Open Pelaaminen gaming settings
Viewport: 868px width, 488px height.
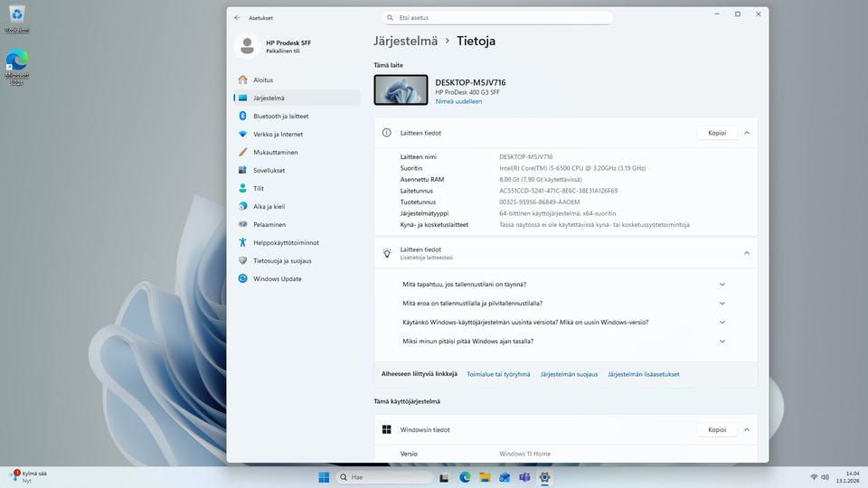coord(269,224)
